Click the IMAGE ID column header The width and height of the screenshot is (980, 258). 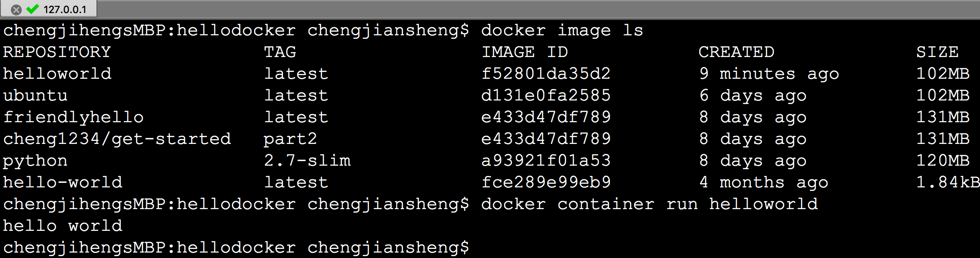(x=524, y=52)
